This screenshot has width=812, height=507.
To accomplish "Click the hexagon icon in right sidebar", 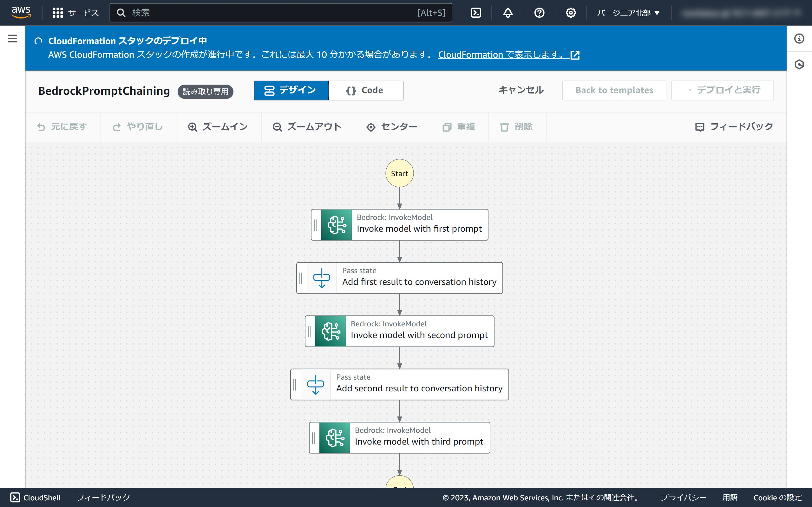I will coord(799,64).
